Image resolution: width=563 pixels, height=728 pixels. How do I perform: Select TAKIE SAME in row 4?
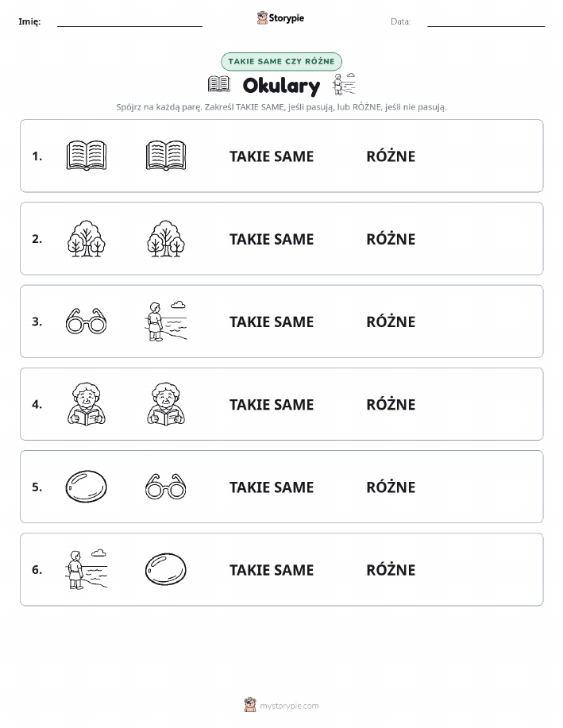tap(272, 404)
